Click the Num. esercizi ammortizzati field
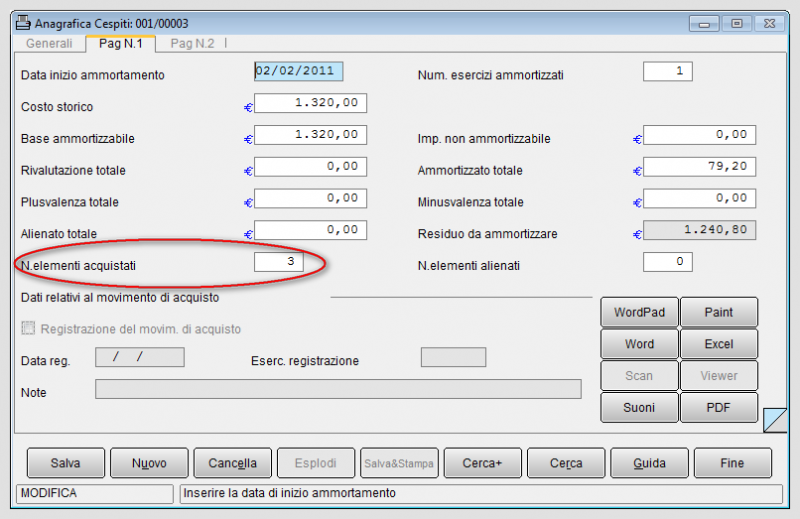The image size is (800, 519). pyautogui.click(x=667, y=71)
